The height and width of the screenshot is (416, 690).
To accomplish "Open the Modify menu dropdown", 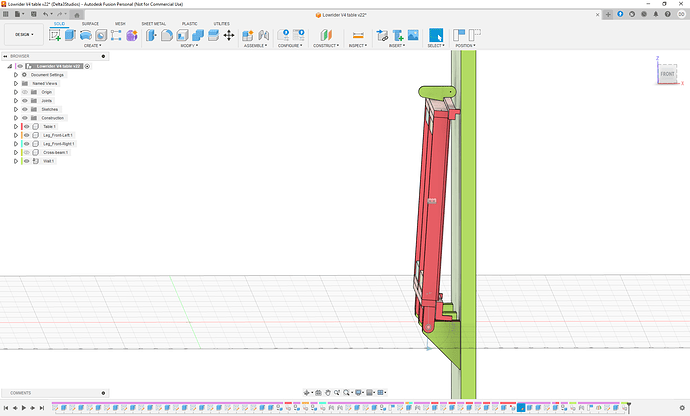I will point(189,46).
